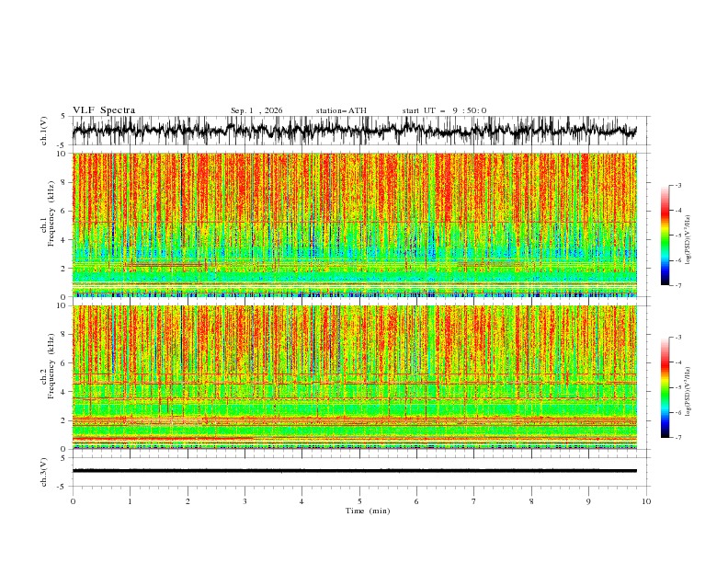Click the VLF Spectra title text
This screenshot has height=563, width=728.
point(104,110)
